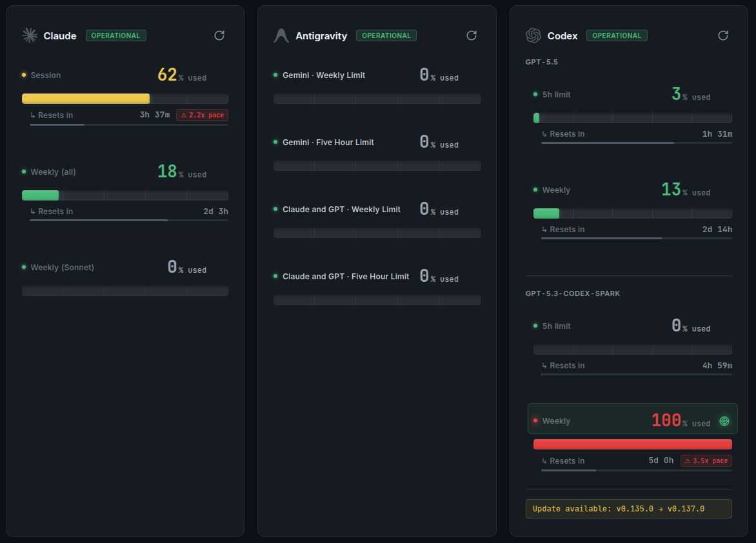Click the GPT-5.5 section heading
The image size is (756, 543).
542,62
